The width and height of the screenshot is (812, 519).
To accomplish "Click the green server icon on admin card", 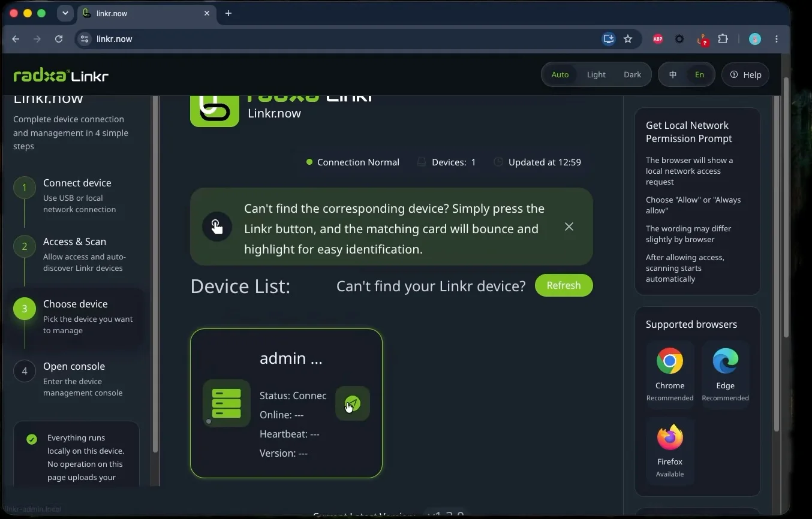I will [227, 403].
